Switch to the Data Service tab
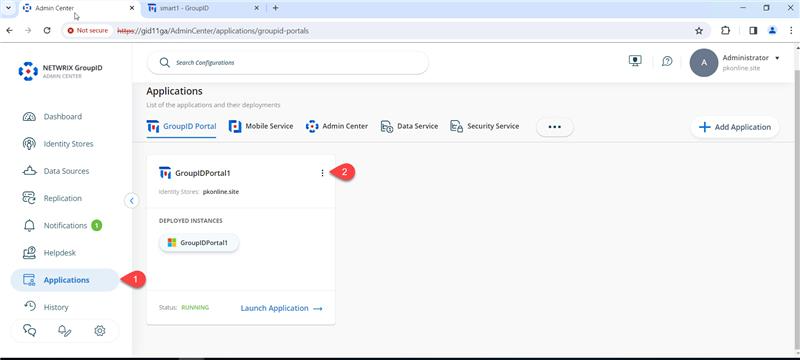This screenshot has width=800, height=360. coord(409,126)
